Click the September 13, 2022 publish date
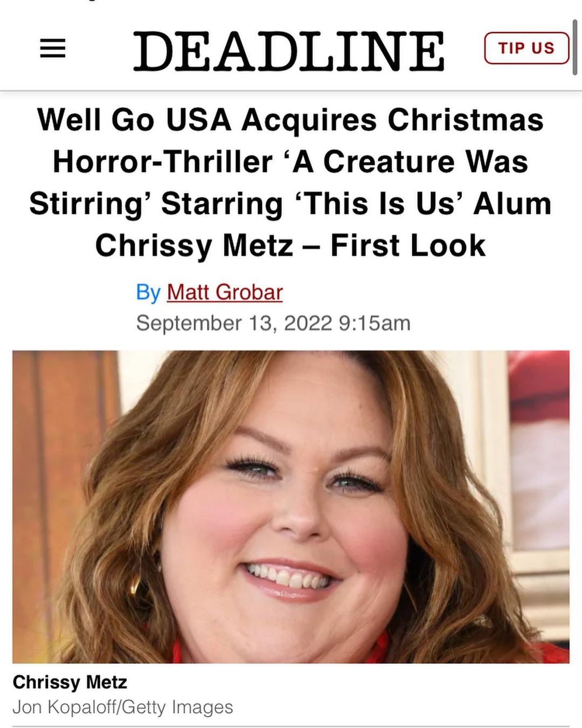 234,323
